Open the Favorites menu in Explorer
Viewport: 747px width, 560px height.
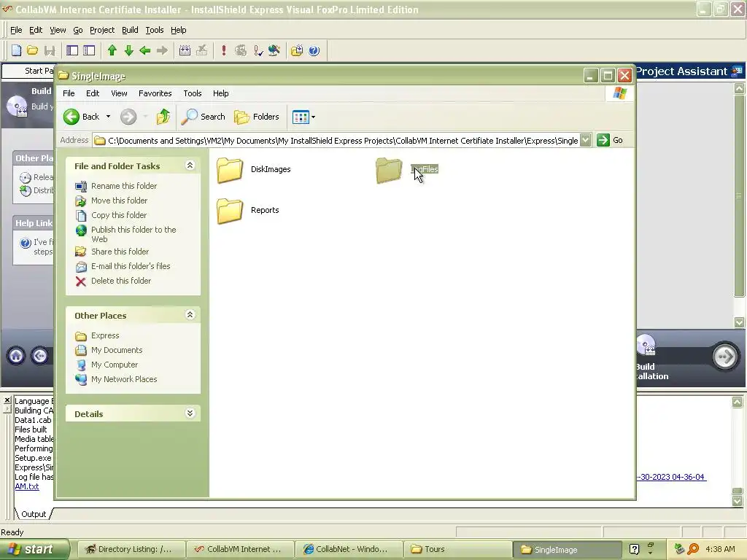click(155, 93)
